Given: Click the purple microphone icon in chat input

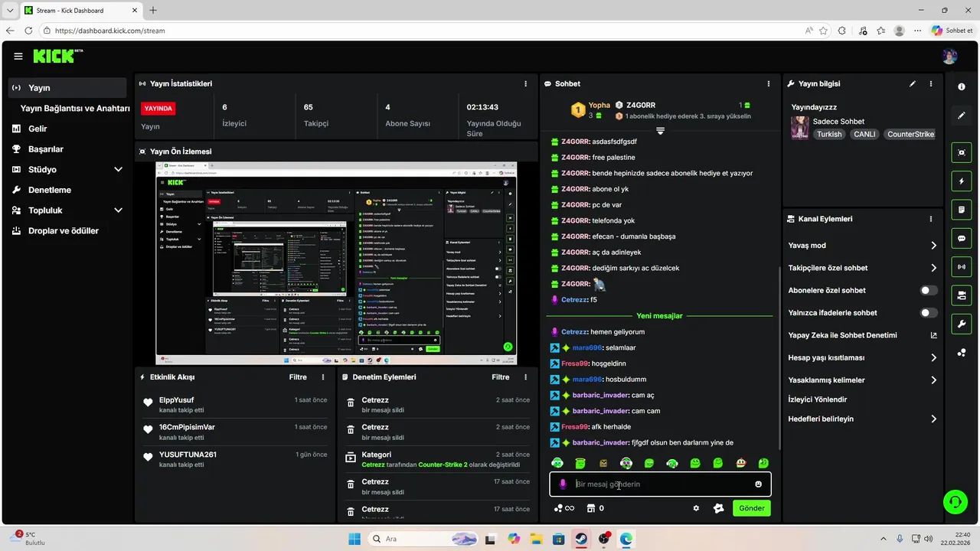Looking at the screenshot, I should [x=563, y=484].
